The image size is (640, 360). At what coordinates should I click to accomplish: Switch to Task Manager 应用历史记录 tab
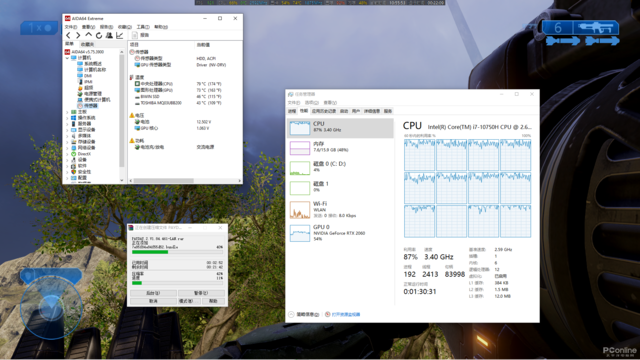point(324,111)
